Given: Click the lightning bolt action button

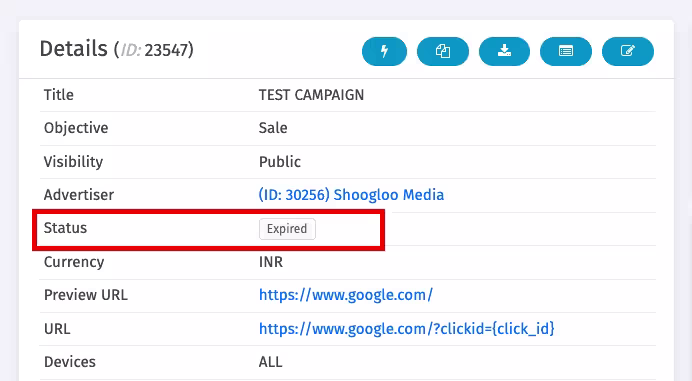Looking at the screenshot, I should [x=384, y=51].
